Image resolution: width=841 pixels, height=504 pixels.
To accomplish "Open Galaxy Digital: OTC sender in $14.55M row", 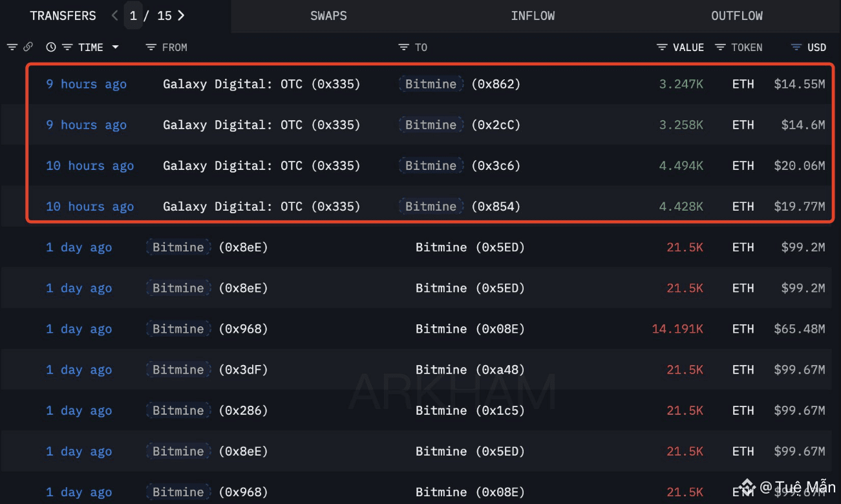I will click(262, 84).
